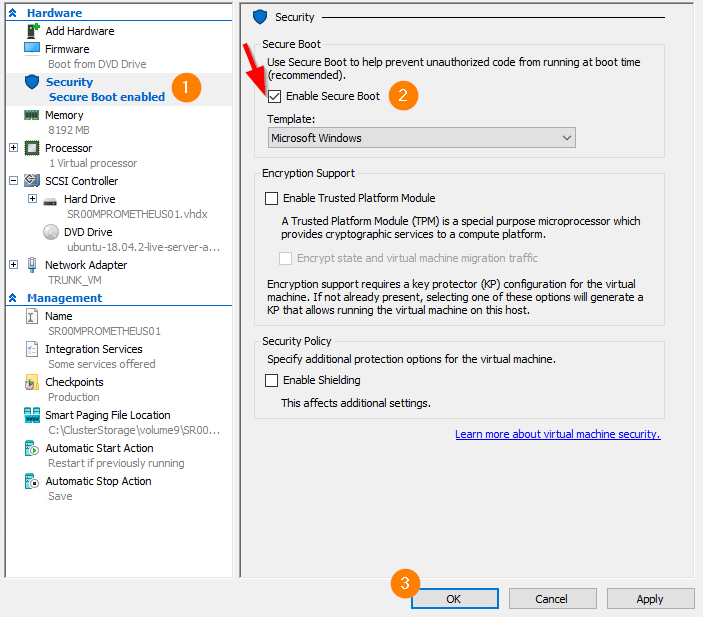Click the Automatic Stop Action icon
Image resolution: width=703 pixels, height=617 pixels.
click(31, 481)
